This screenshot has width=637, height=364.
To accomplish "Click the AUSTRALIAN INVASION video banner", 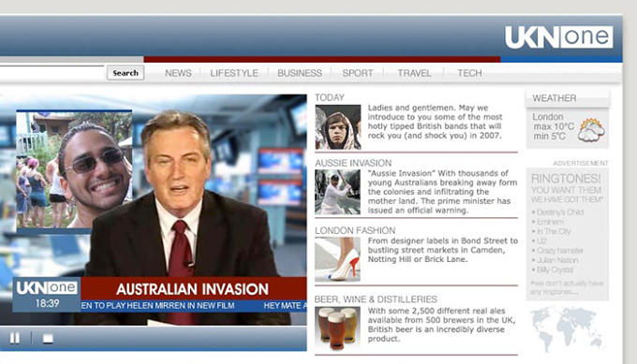I will pyautogui.click(x=193, y=288).
